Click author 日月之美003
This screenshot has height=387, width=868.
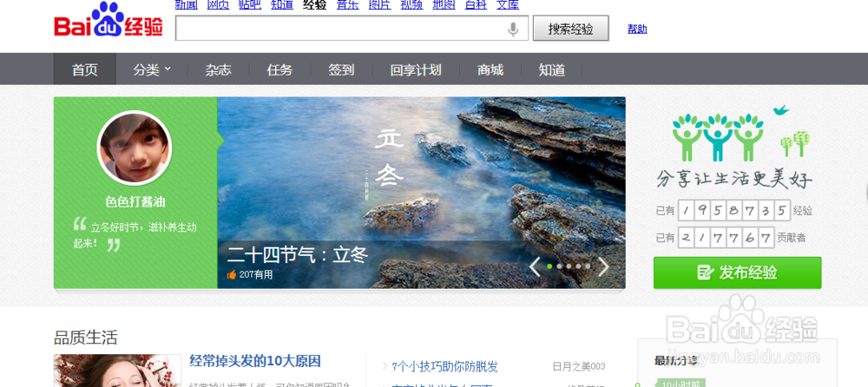click(x=579, y=366)
